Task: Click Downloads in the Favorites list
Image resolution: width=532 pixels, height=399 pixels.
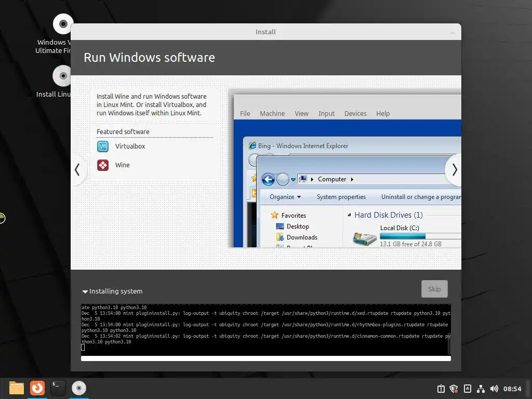Action: [297, 237]
